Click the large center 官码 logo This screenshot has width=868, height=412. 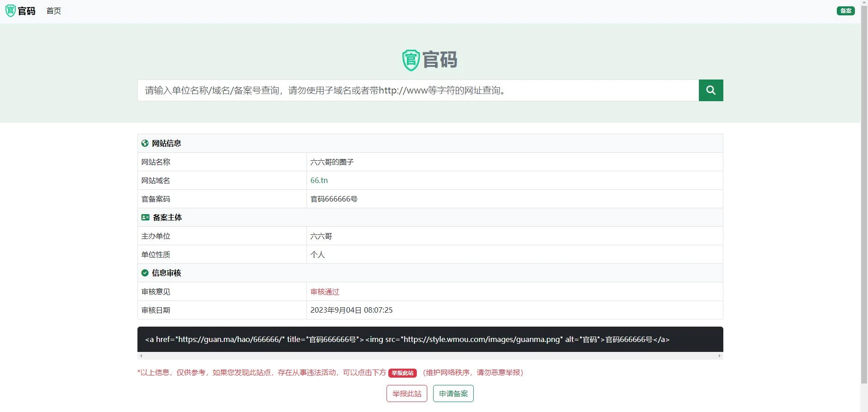click(x=430, y=60)
